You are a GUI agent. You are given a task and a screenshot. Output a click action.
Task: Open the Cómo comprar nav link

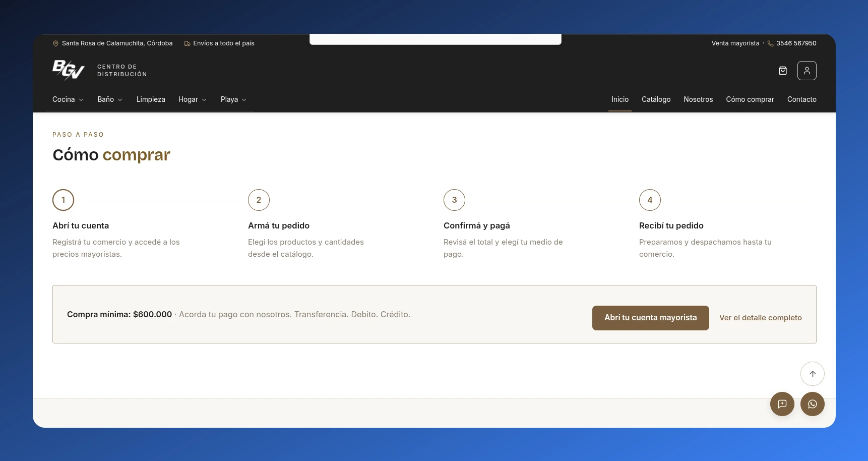[750, 99]
